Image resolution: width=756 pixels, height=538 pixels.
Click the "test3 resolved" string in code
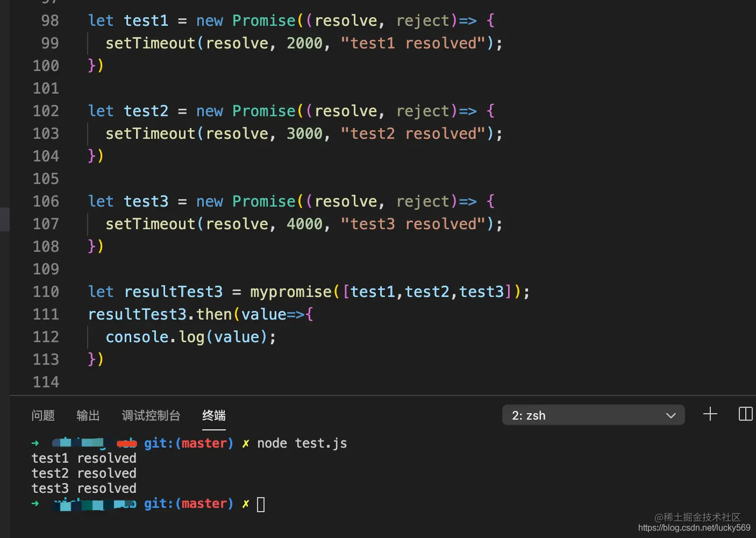[x=413, y=224]
